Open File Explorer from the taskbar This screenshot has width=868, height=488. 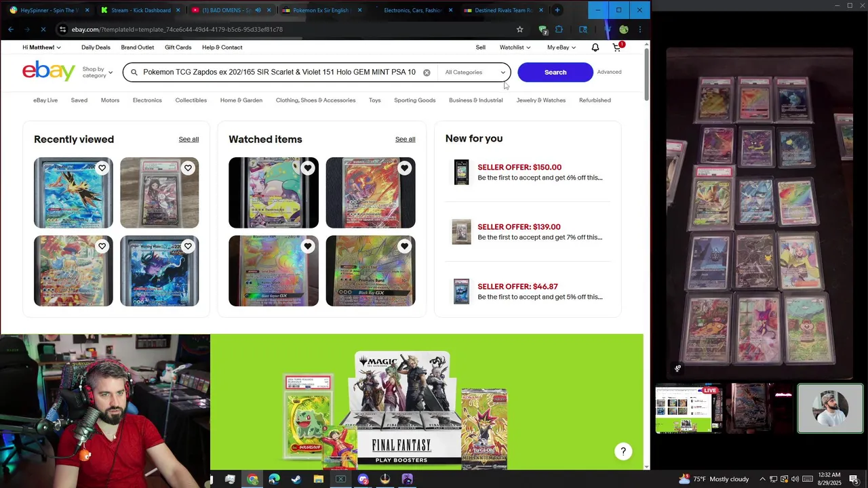[x=318, y=479]
